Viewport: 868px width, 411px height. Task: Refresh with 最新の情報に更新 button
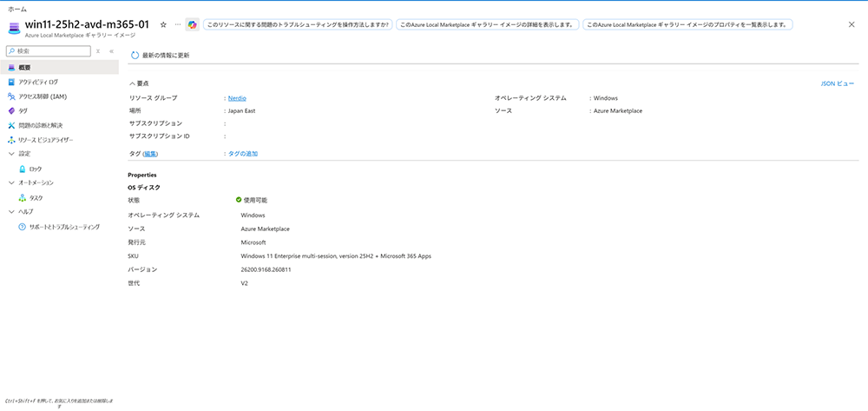coord(160,56)
